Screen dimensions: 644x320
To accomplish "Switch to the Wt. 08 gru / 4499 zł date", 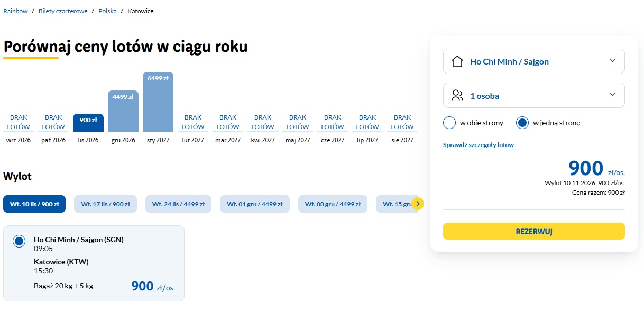I will point(333,204).
